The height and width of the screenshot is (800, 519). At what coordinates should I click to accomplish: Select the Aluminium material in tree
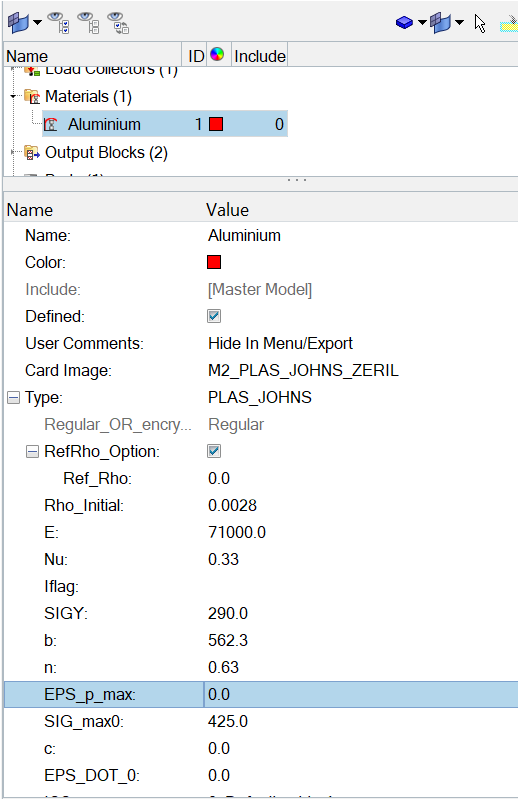pos(104,124)
